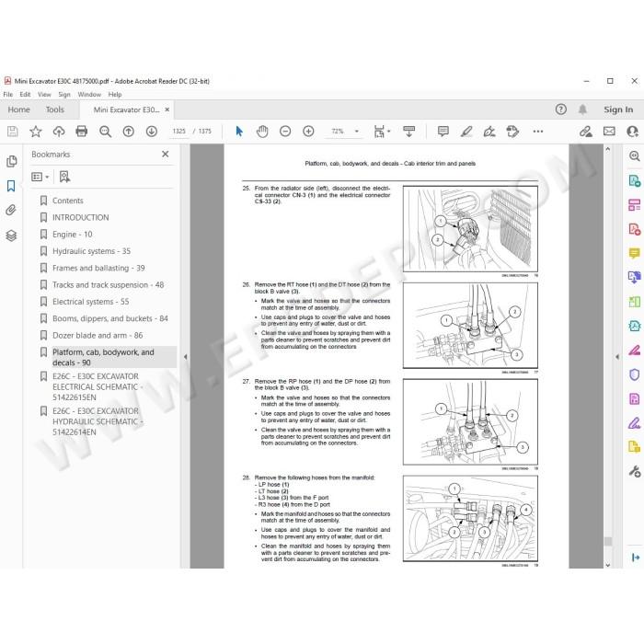Switch to the Tools tab
This screenshot has height=644, width=644.
pyautogui.click(x=55, y=109)
